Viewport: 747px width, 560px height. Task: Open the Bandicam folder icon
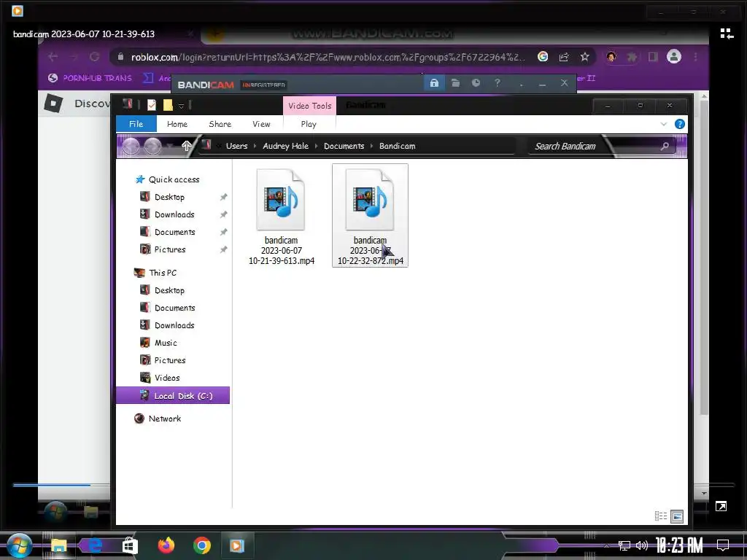[455, 83]
